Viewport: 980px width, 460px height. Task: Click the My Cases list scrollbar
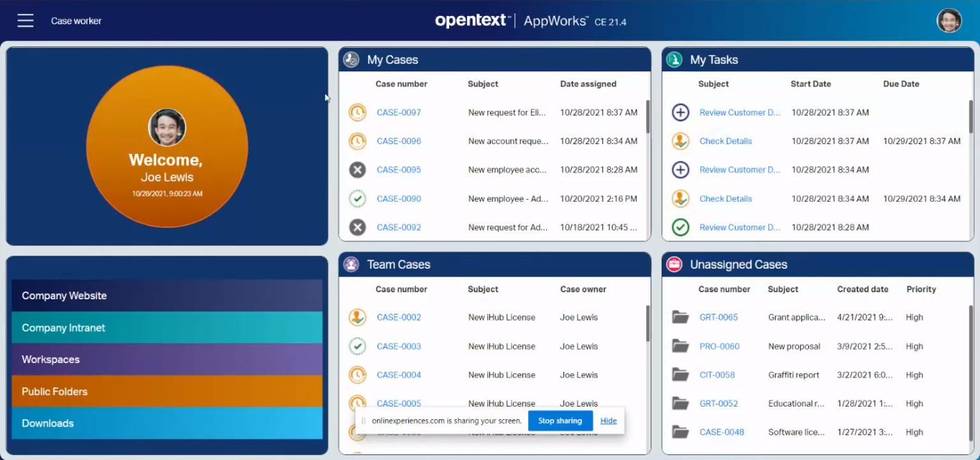[x=648, y=118]
